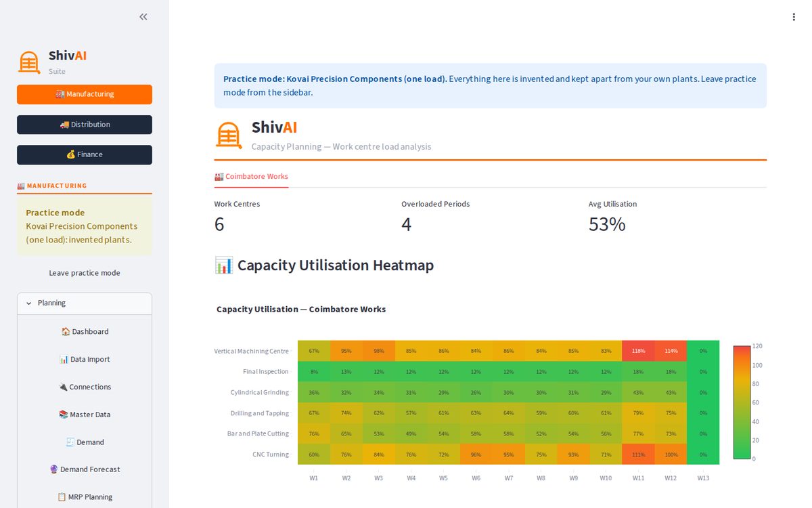
Task: Click the Final Inspection axis label
Action: (x=266, y=372)
